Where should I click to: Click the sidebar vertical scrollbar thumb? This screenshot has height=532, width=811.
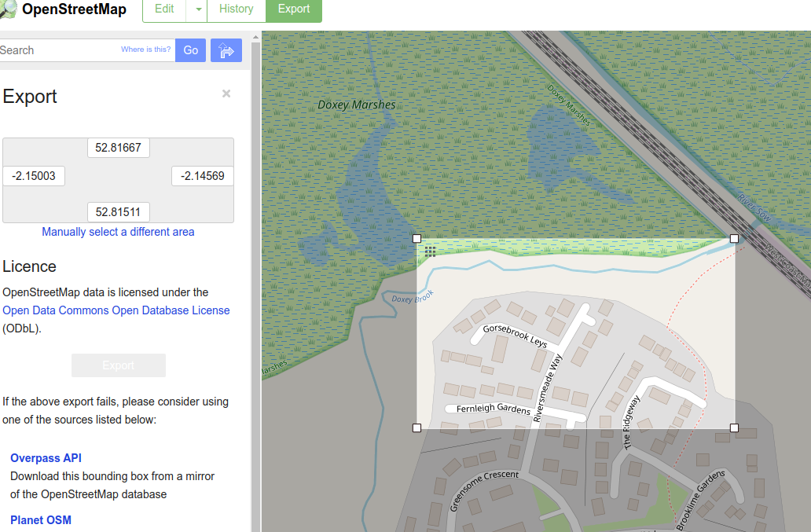click(x=255, y=287)
